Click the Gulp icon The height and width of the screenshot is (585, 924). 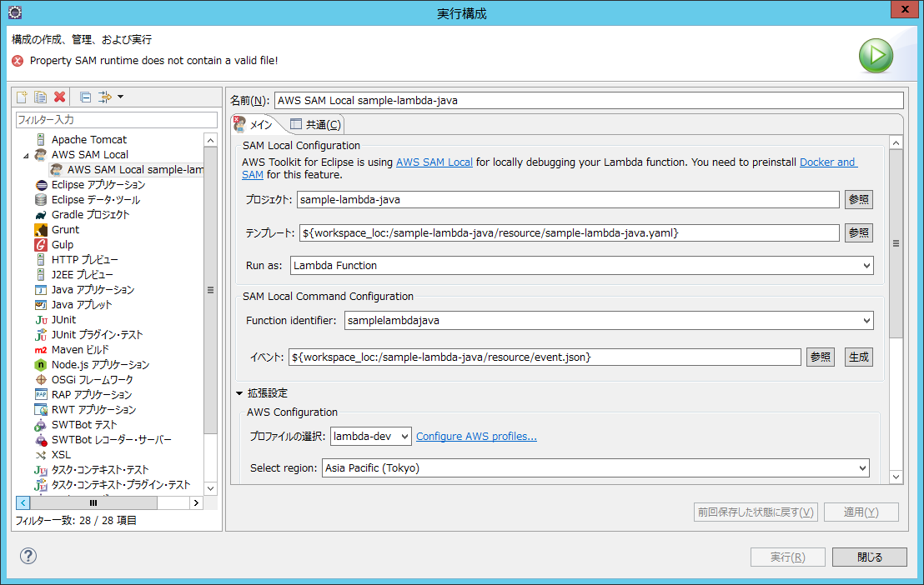click(x=41, y=244)
